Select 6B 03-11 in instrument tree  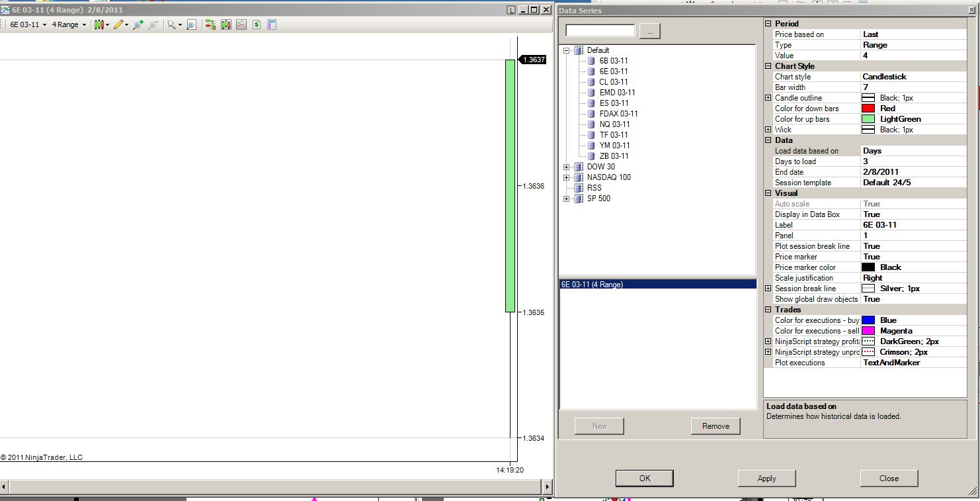tap(614, 61)
